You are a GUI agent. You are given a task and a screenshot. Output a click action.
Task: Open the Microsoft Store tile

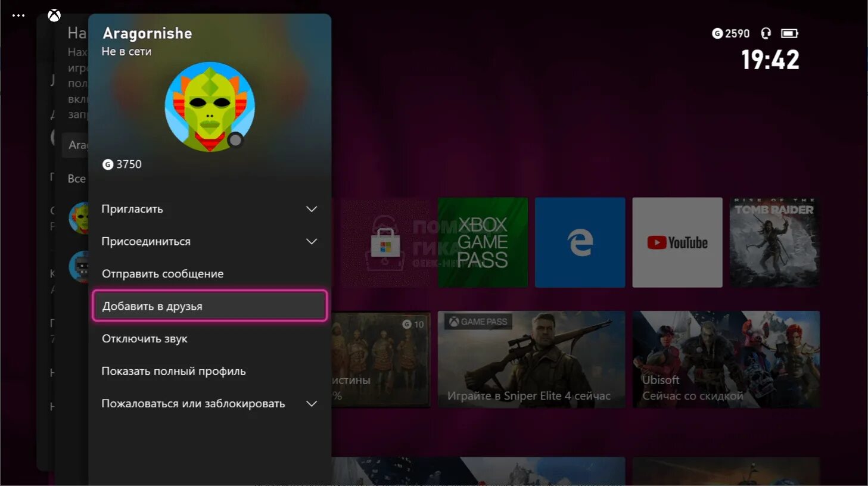(385, 242)
